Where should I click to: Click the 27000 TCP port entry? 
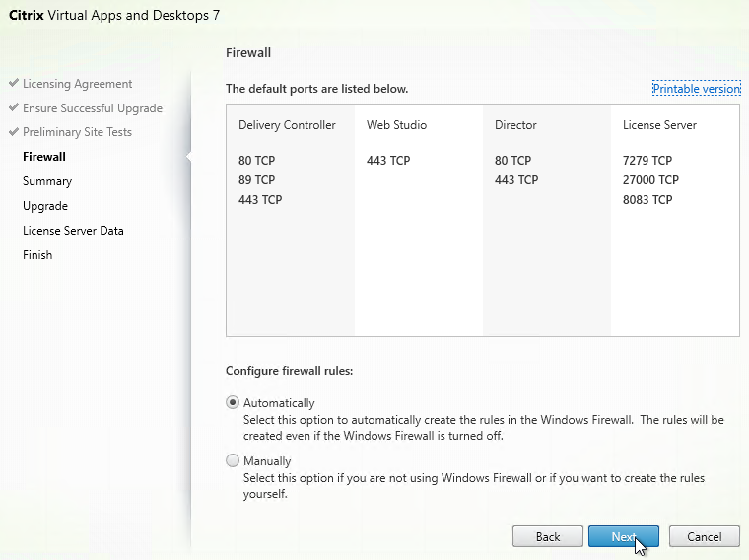click(650, 180)
